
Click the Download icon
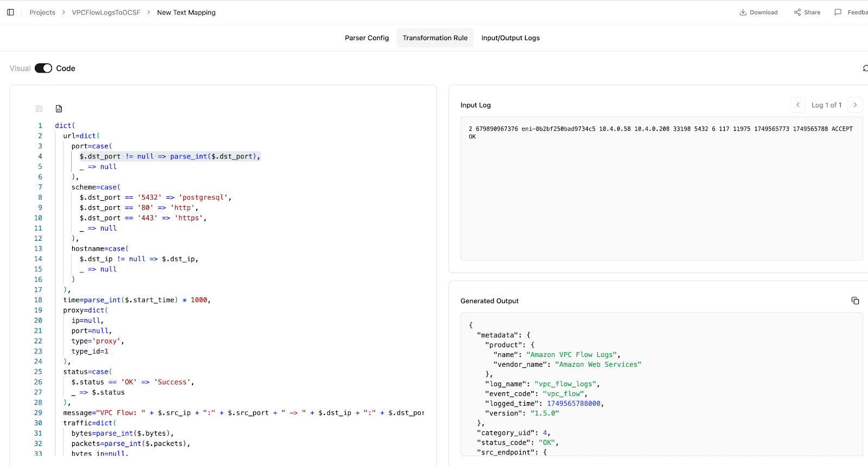tap(743, 12)
